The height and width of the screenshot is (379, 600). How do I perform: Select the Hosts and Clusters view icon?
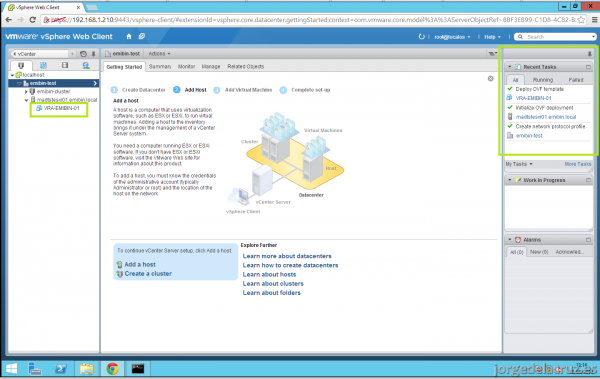click(x=21, y=65)
